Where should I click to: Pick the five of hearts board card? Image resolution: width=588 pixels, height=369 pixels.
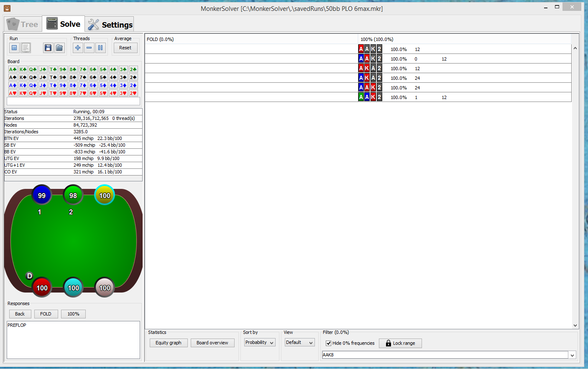click(x=103, y=93)
